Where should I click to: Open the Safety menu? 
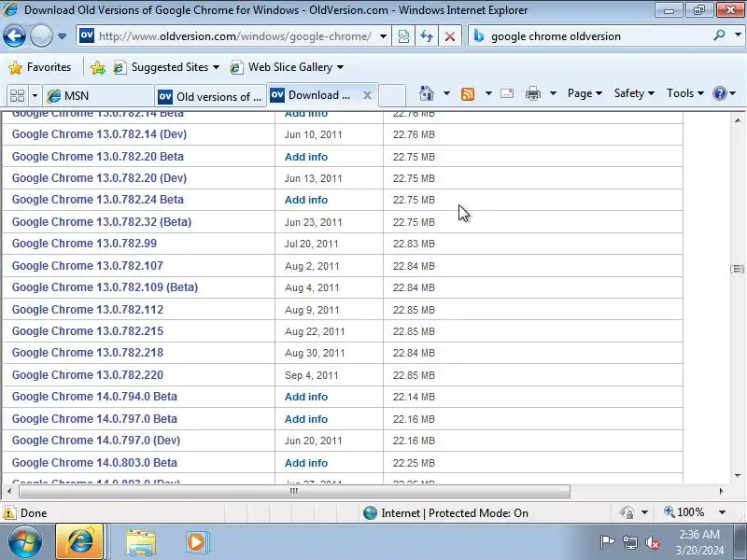[x=634, y=93]
